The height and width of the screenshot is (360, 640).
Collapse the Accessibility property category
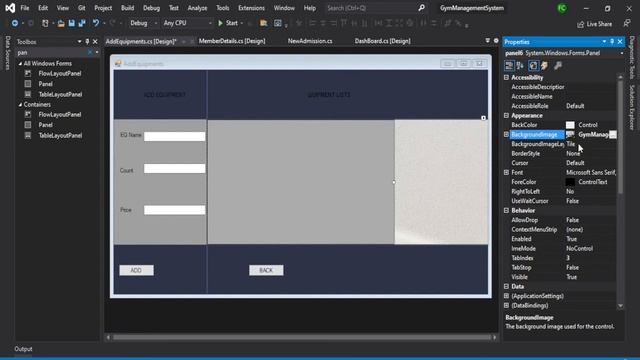(507, 78)
